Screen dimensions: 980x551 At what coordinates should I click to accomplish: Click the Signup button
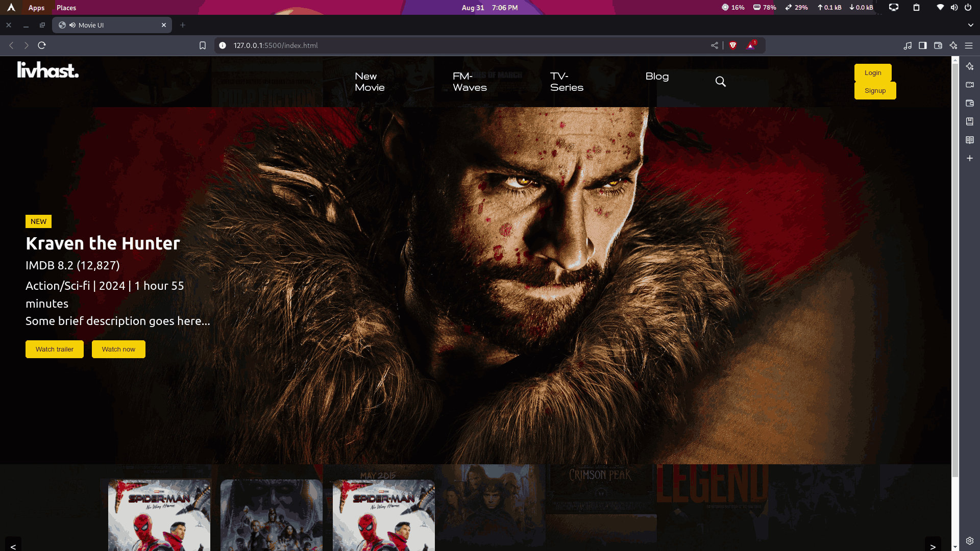(875, 91)
